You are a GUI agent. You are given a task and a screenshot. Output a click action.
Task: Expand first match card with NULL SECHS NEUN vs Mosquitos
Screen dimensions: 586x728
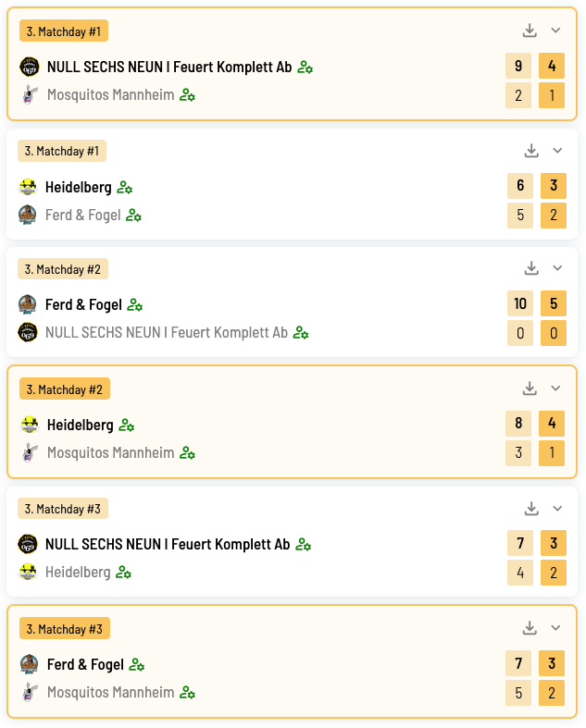[x=555, y=31]
